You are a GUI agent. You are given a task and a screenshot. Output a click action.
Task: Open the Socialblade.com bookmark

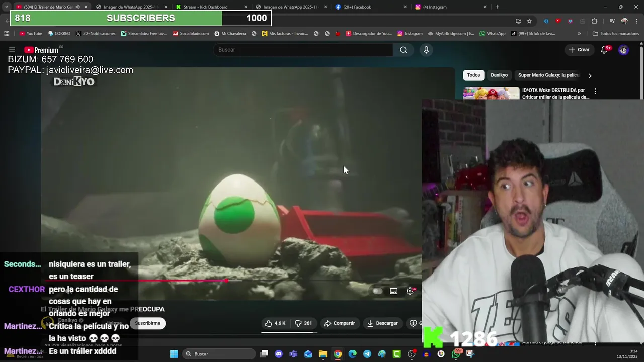191,34
